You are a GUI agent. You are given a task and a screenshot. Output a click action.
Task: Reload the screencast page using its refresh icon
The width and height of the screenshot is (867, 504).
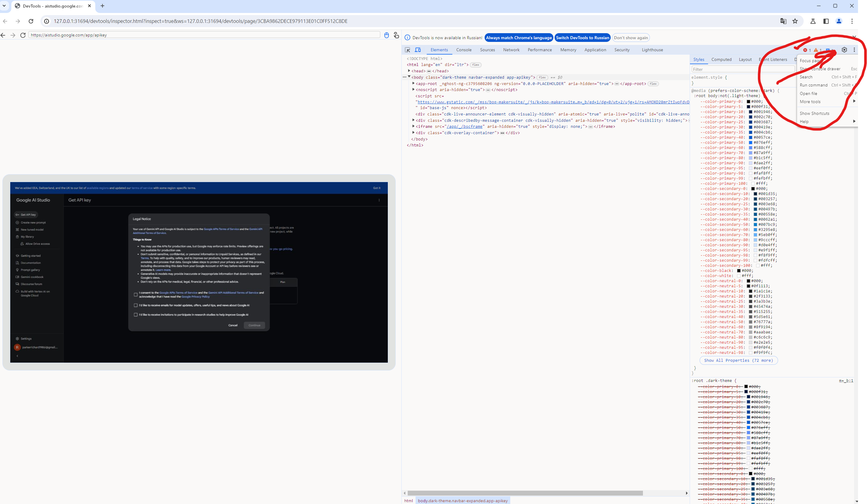coord(23,35)
